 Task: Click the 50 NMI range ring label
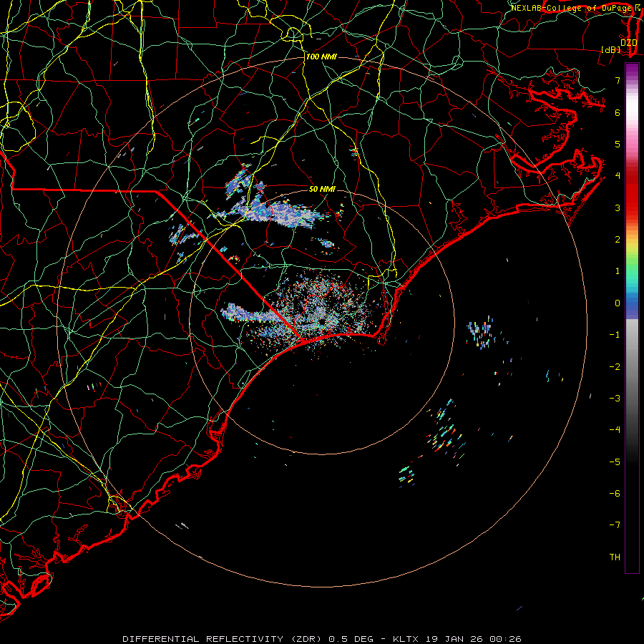coord(322,189)
